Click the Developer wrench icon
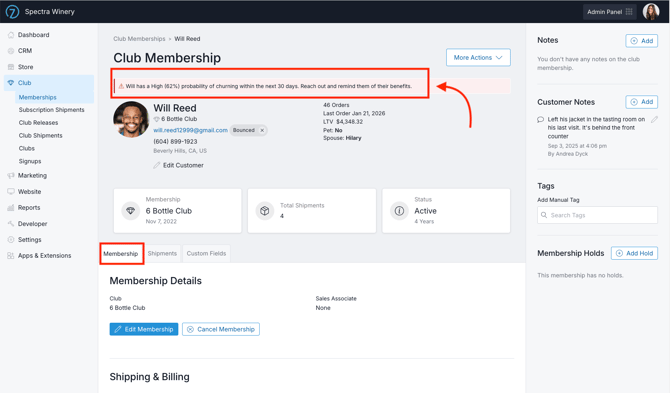The height and width of the screenshot is (393, 670). (x=11, y=224)
